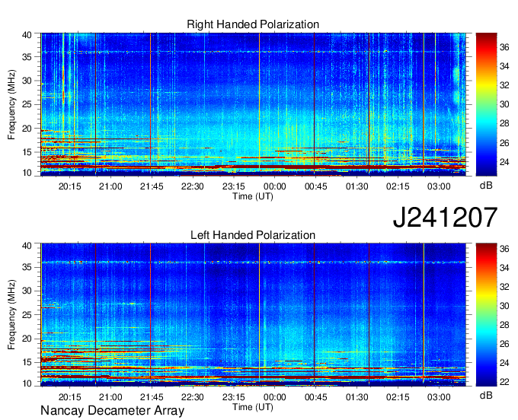
Task: Click the Frequency (MHz) axis label of the Left Handed plot
Action: [x=11, y=315]
